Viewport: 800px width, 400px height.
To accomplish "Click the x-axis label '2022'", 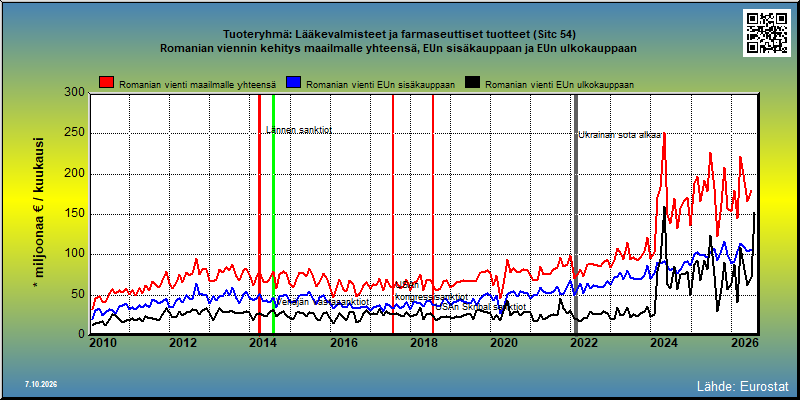I will [584, 343].
